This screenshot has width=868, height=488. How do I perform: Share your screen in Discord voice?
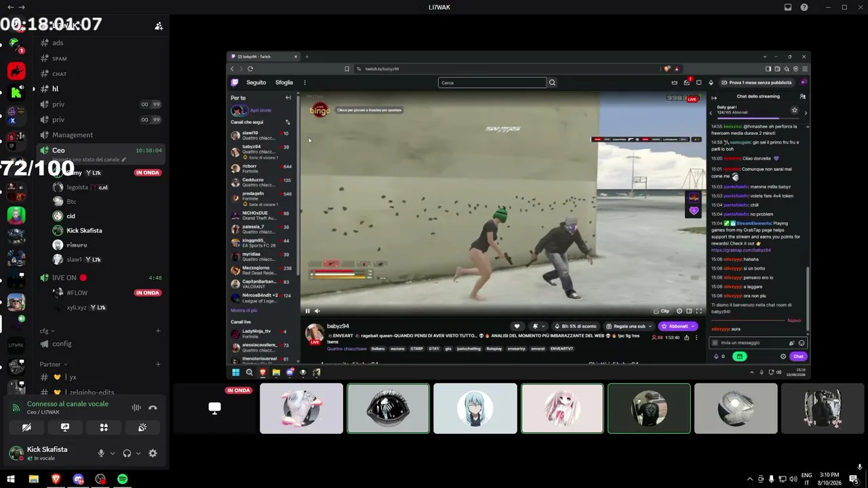(x=65, y=428)
